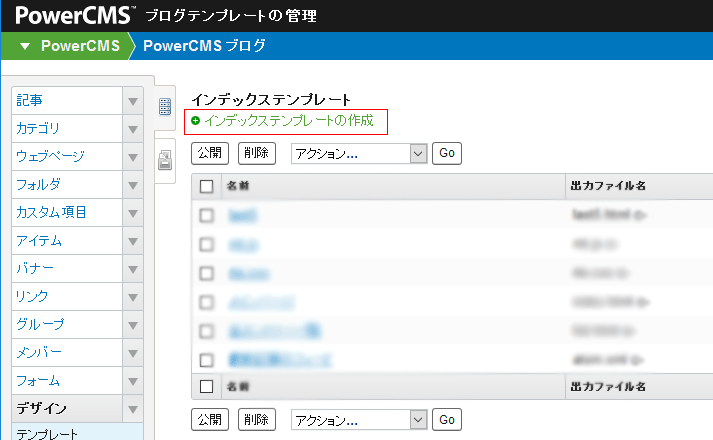
Task: Check the fifth template row checkbox
Action: tap(206, 331)
